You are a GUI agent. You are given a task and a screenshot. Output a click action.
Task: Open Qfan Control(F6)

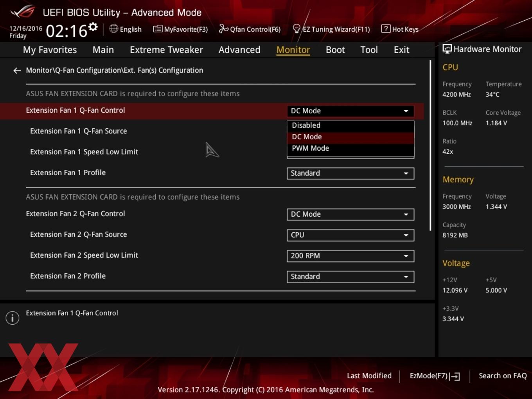[250, 29]
